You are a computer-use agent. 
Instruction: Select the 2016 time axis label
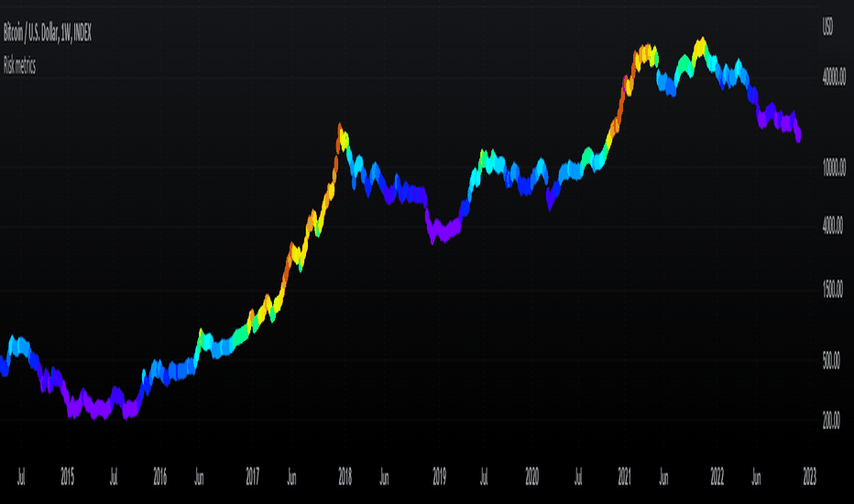(x=159, y=477)
